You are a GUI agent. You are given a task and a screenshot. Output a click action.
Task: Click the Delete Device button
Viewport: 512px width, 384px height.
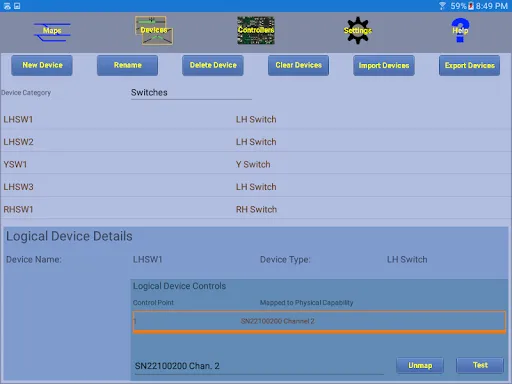(x=213, y=65)
